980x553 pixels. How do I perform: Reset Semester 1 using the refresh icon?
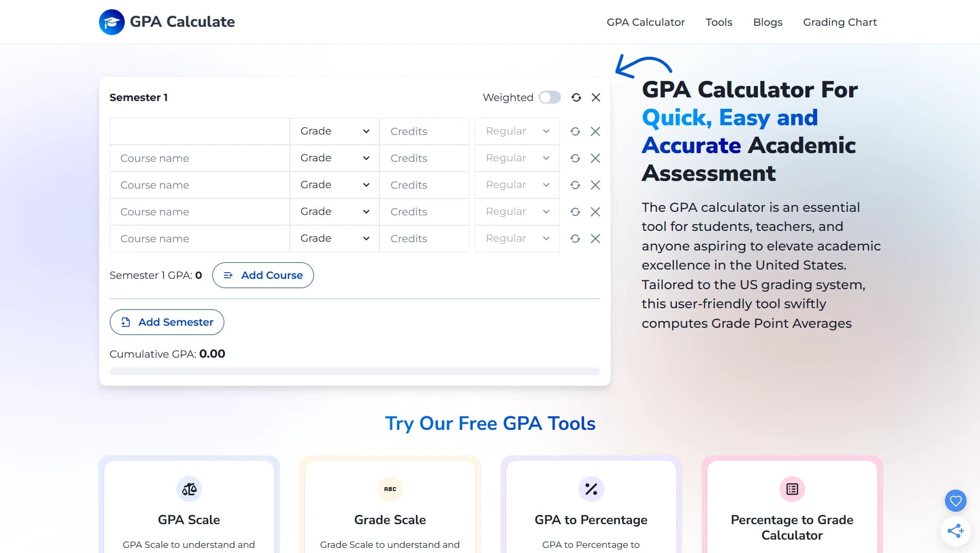pyautogui.click(x=576, y=97)
